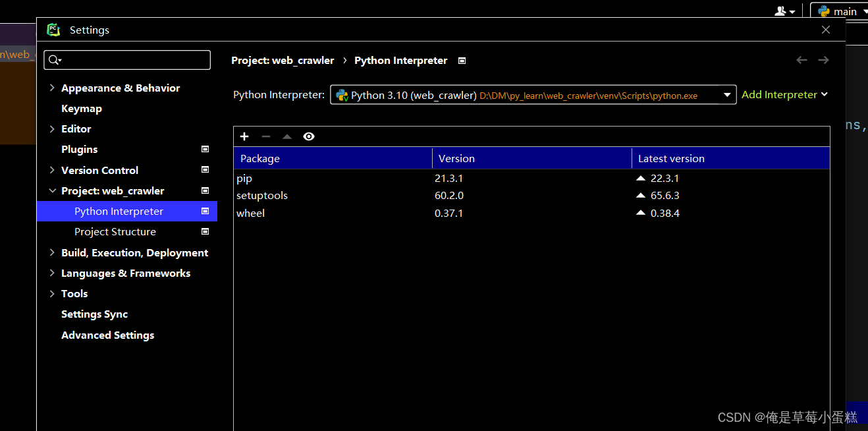Sort by the Latest version column header

point(730,158)
